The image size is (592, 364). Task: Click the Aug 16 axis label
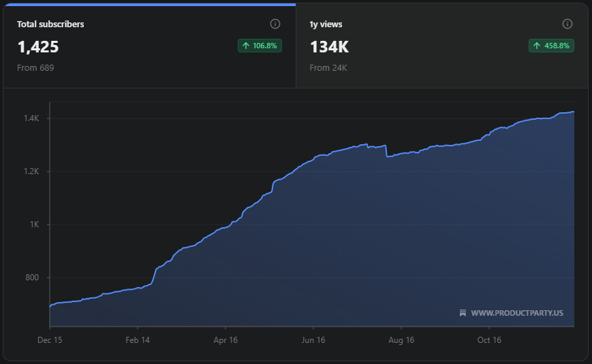(401, 340)
